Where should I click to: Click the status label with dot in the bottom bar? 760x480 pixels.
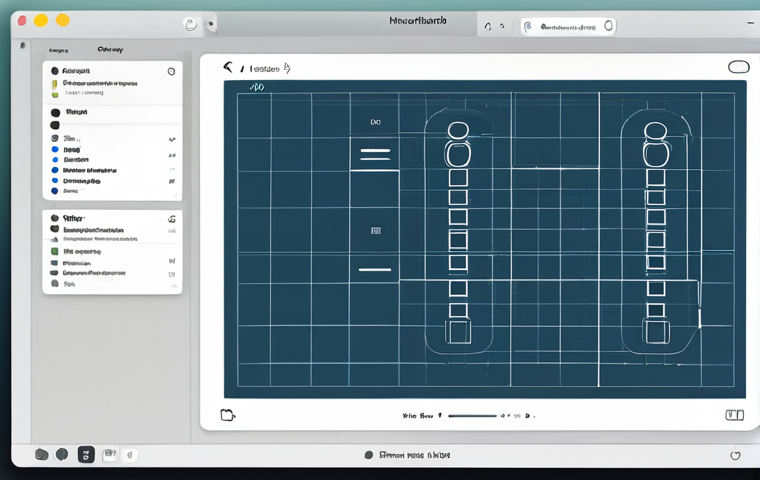[407, 455]
